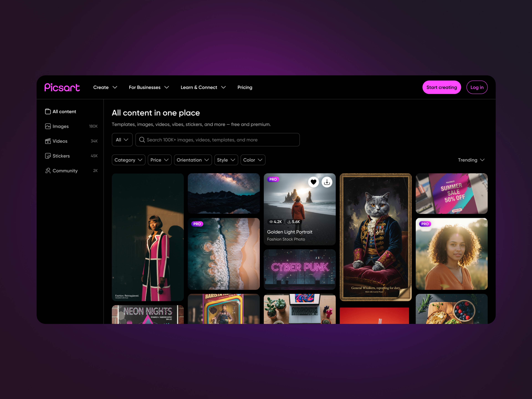Open the Price filter dropdown
Viewport: 532px width, 399px height.
coord(159,160)
